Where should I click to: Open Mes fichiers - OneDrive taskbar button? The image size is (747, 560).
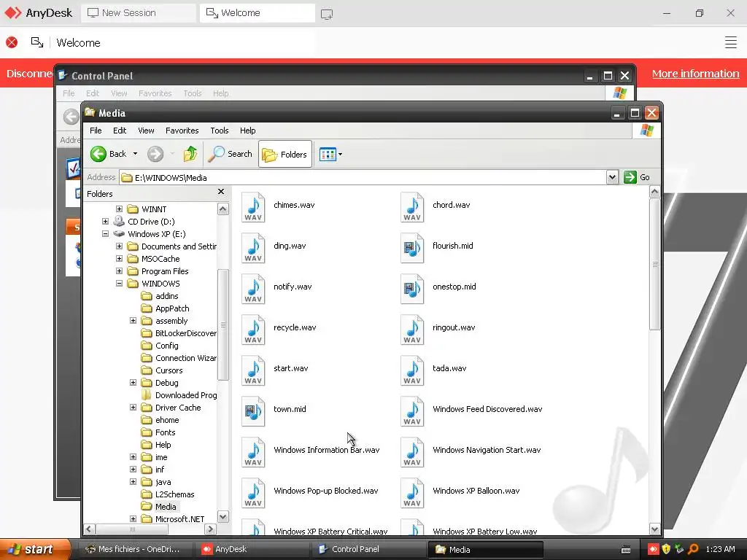136,549
